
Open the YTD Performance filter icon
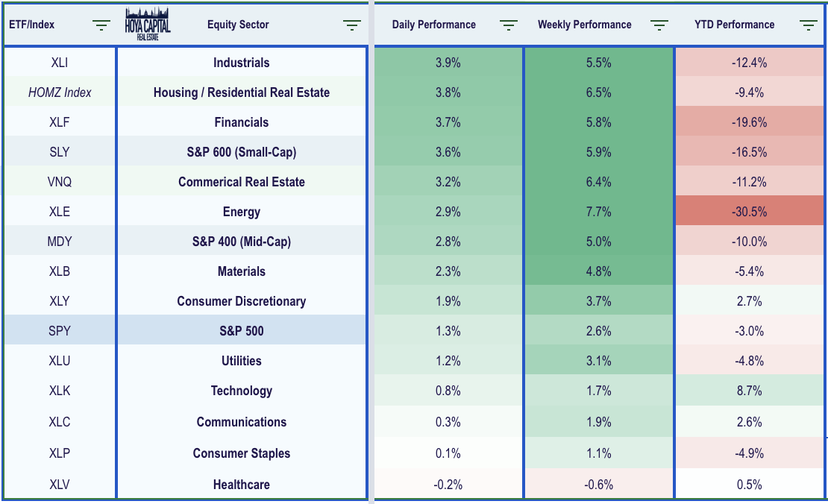tap(808, 25)
